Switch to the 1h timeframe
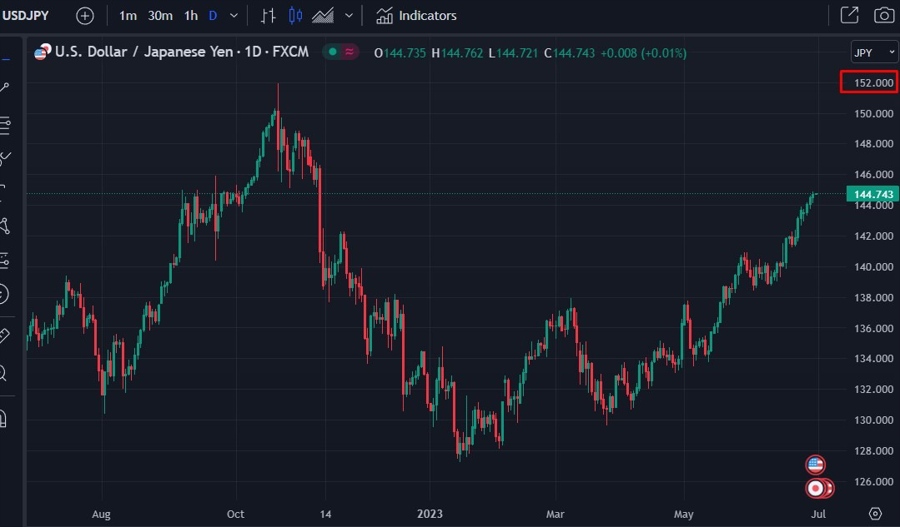Viewport: 900px width, 527px height. 191,16
